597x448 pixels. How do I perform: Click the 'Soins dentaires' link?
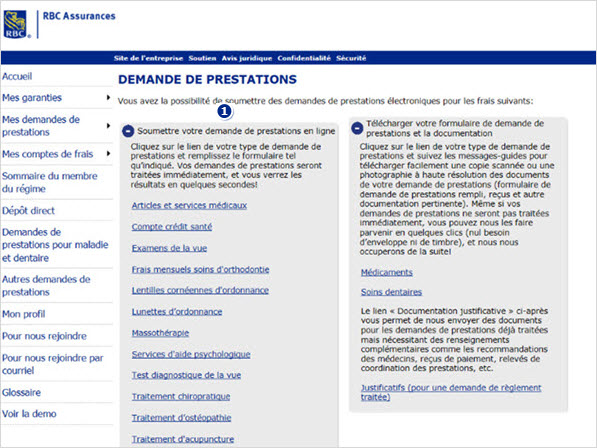[391, 292]
